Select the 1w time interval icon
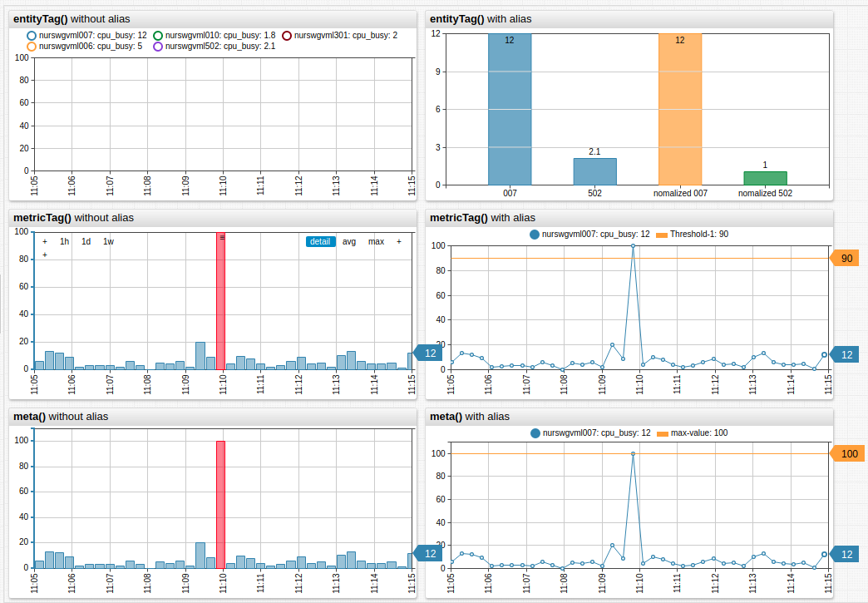Image resolution: width=868 pixels, height=603 pixels. point(108,241)
